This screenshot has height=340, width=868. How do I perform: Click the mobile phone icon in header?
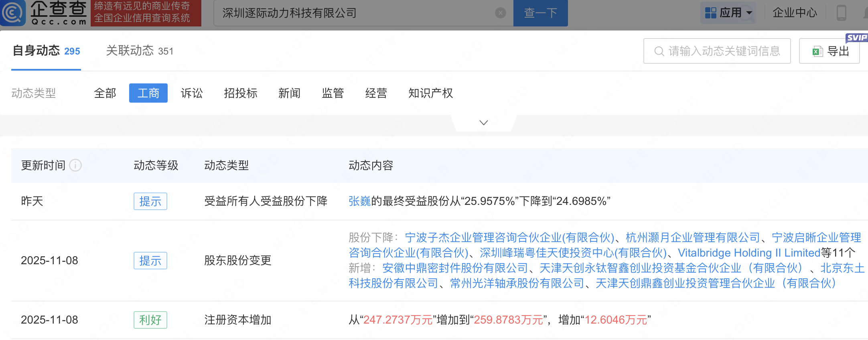(x=841, y=13)
